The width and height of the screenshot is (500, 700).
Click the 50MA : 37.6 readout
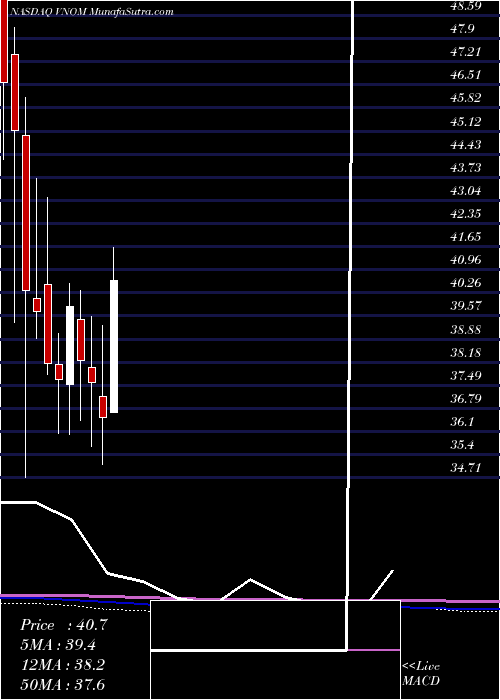pos(62,684)
